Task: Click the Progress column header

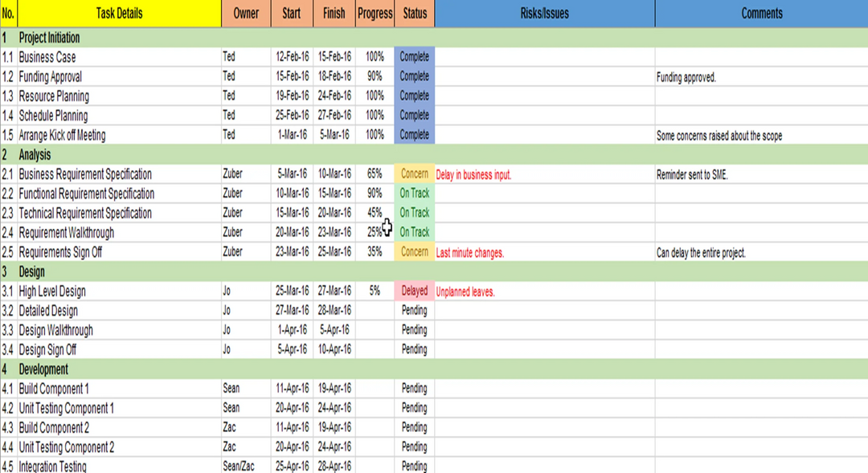Action: pyautogui.click(x=375, y=14)
